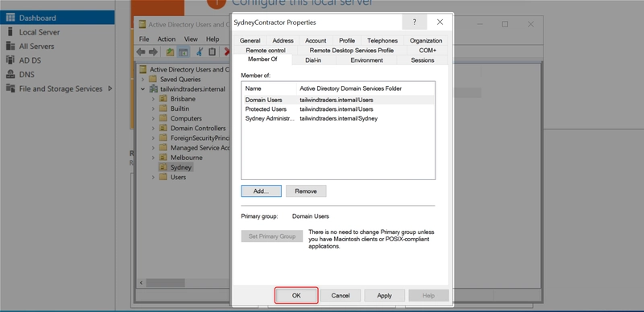Viewport: 644px width, 312px height.
Task: Expand the Users container
Action: point(153,178)
